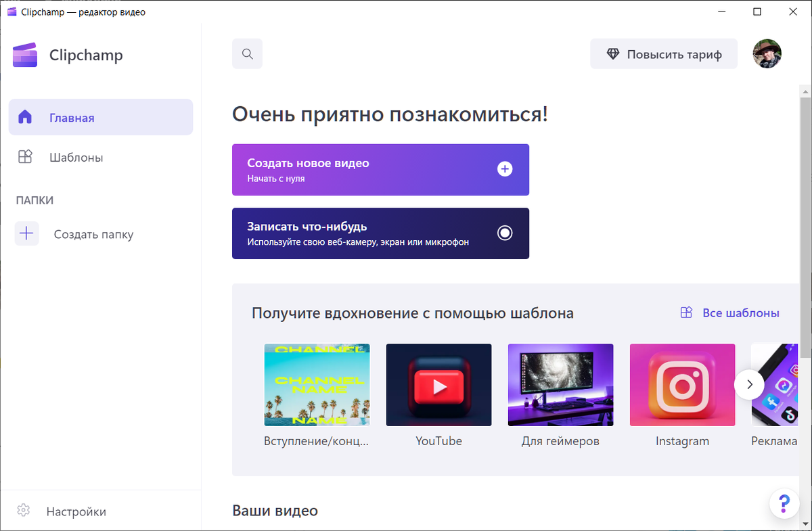This screenshot has width=812, height=531.
Task: Click the question mark help icon
Action: point(784,503)
